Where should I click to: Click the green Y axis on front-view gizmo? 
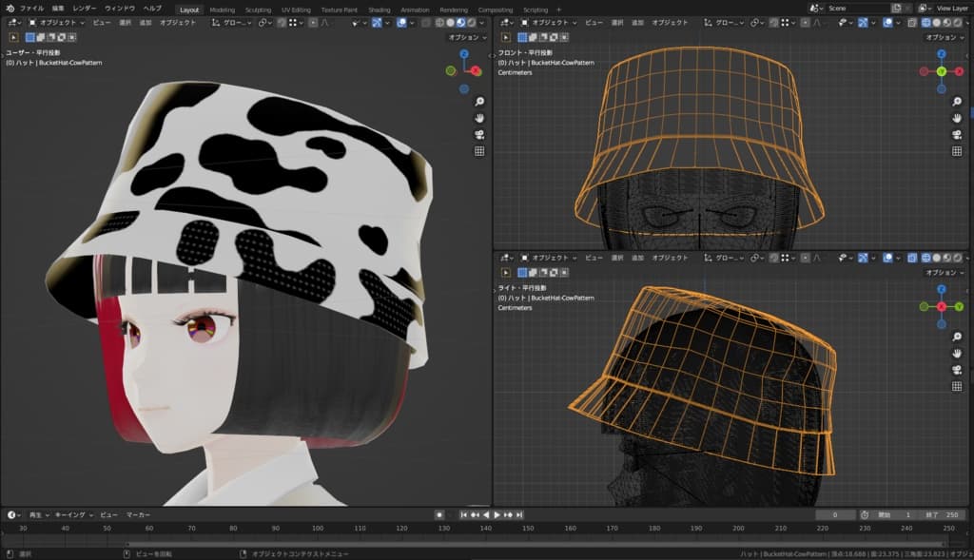[941, 71]
